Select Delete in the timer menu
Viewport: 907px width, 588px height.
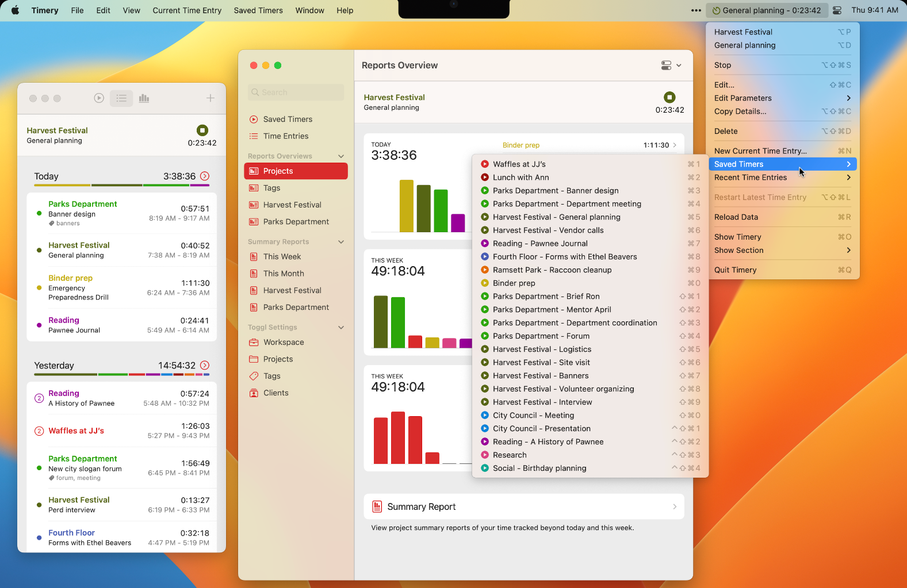coord(783,131)
